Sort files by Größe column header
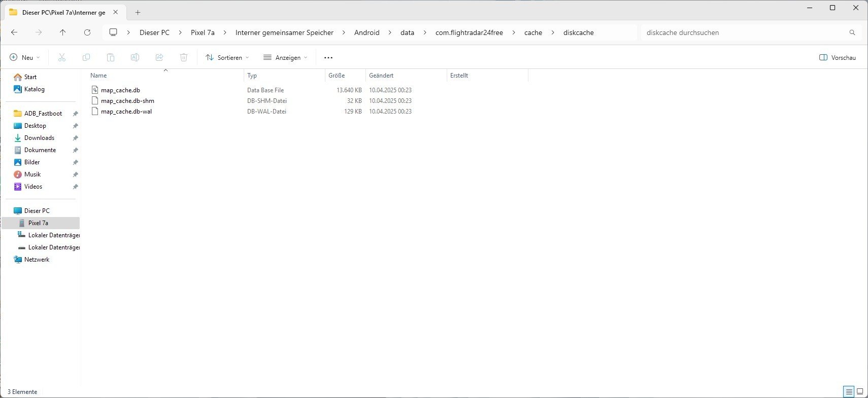This screenshot has width=868, height=398. click(x=337, y=76)
